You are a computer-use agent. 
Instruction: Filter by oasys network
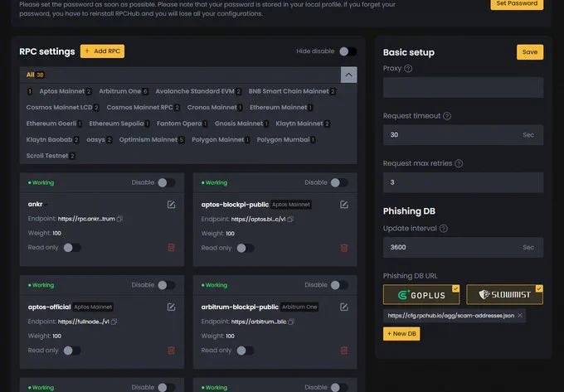coord(100,140)
